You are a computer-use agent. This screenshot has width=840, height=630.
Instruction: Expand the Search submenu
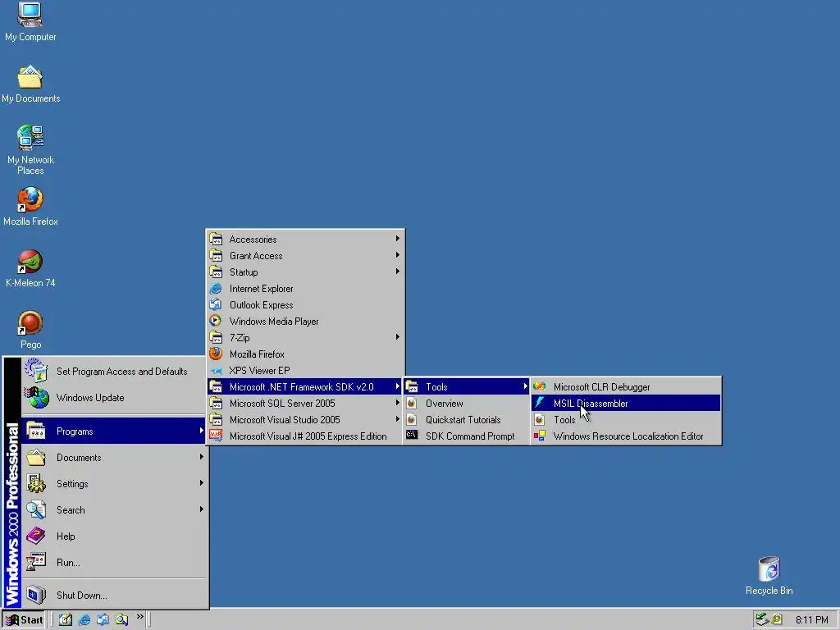tap(113, 510)
